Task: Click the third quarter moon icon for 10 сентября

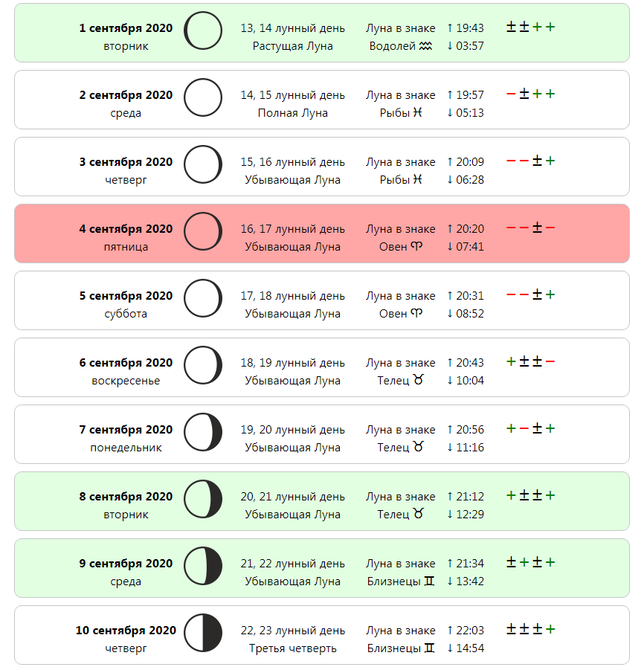Action: pyautogui.click(x=203, y=633)
